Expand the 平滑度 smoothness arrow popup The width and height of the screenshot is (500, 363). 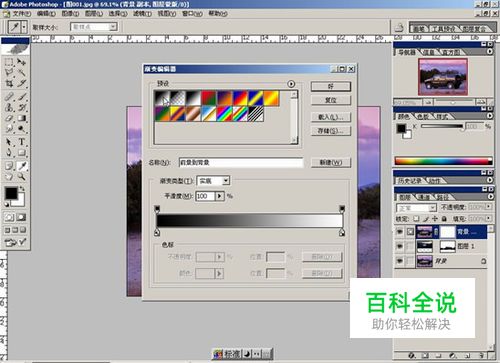[x=219, y=196]
